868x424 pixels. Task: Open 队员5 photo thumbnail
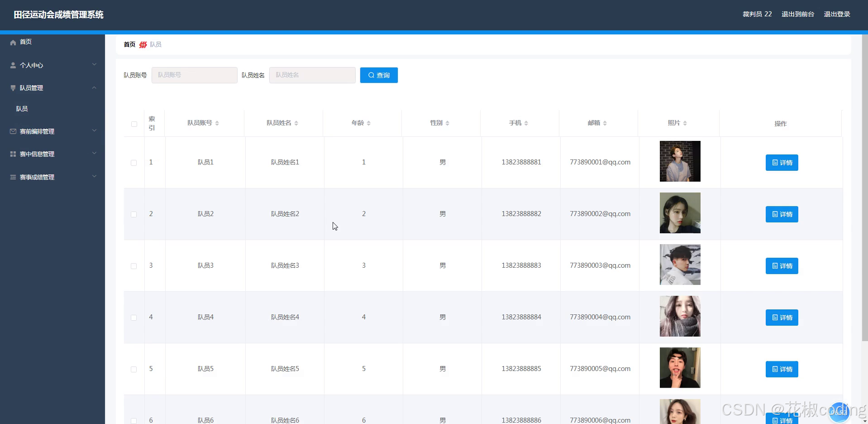(680, 368)
